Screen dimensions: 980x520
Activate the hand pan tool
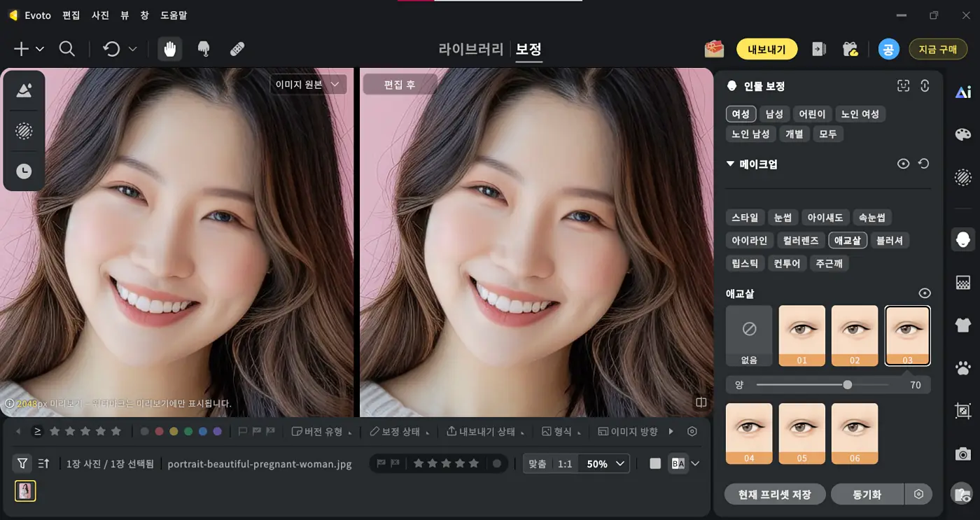pyautogui.click(x=169, y=49)
